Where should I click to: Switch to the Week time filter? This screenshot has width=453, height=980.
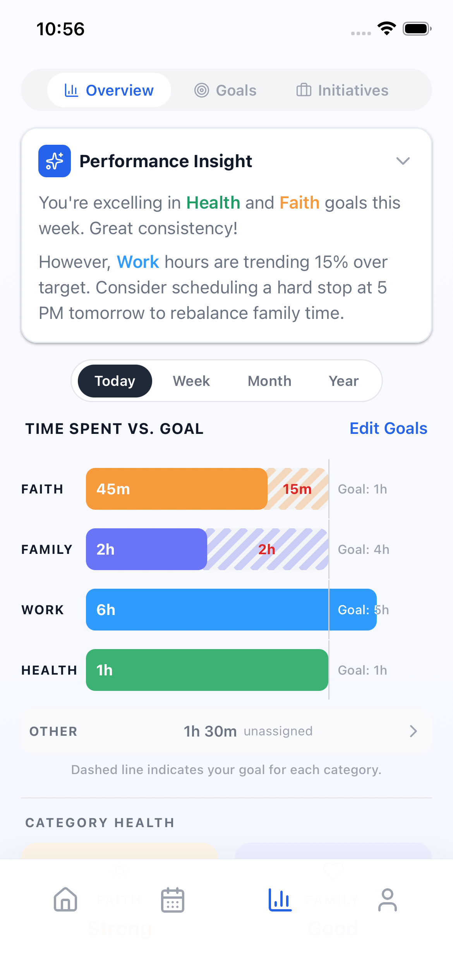pyautogui.click(x=191, y=381)
